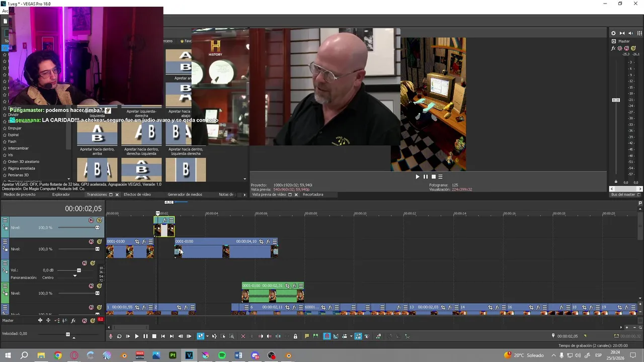Open the Auto Ripple mode dropdown arrow

point(351,336)
